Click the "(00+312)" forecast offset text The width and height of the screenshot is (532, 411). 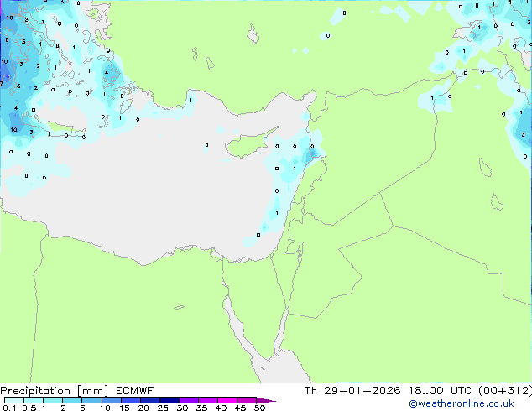(x=505, y=391)
